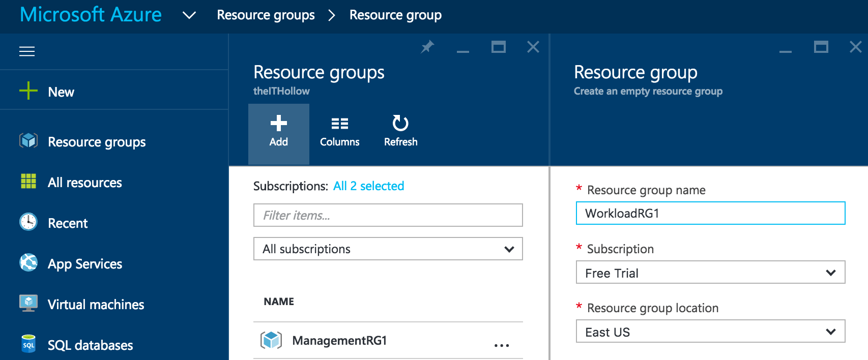Open Resource groups from the sidebar
This screenshot has height=360, width=868.
pos(97,142)
